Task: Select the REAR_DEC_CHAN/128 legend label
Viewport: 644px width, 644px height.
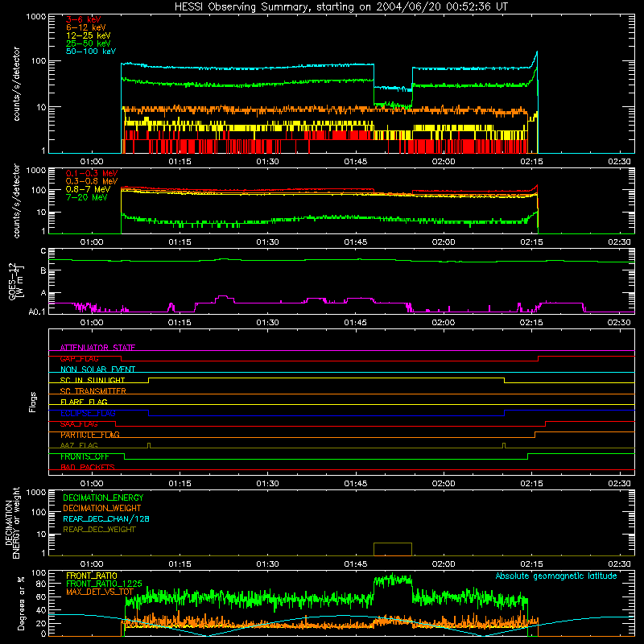Action: pyautogui.click(x=106, y=518)
